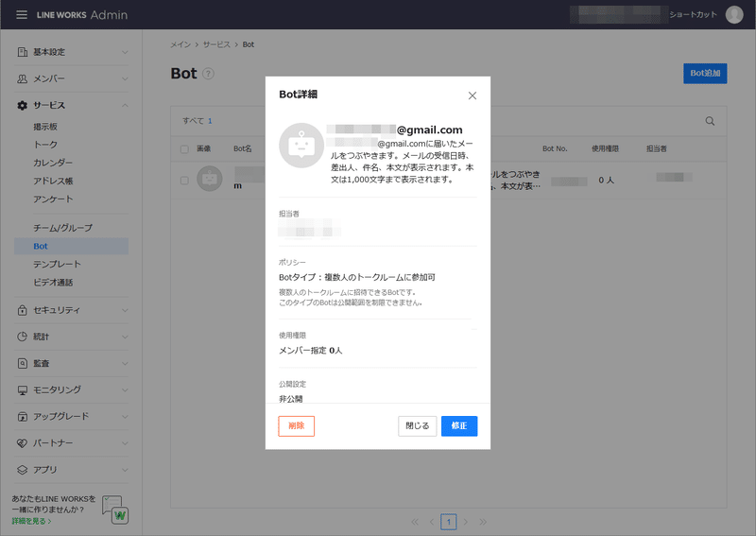Click the LINE WORKS chat promo icon
This screenshot has height=536, width=756.
[115, 510]
